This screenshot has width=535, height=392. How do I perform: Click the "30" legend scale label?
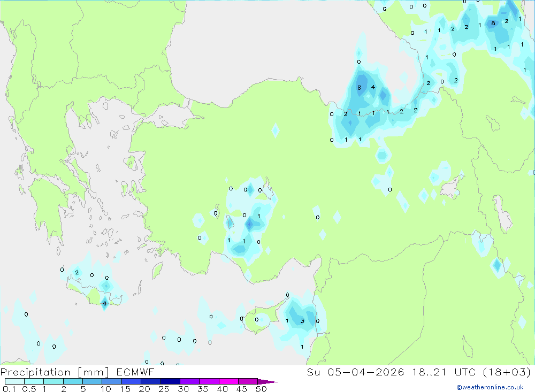pyautogui.click(x=183, y=389)
